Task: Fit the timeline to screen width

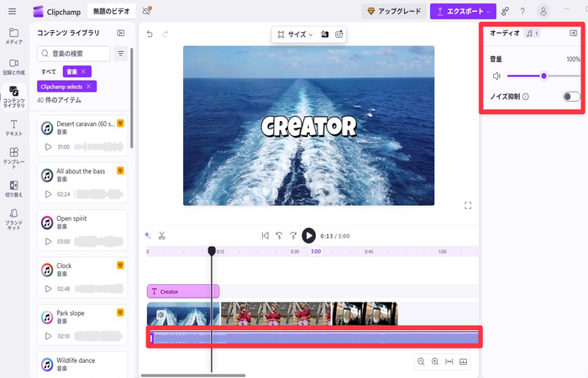Action: (x=449, y=361)
